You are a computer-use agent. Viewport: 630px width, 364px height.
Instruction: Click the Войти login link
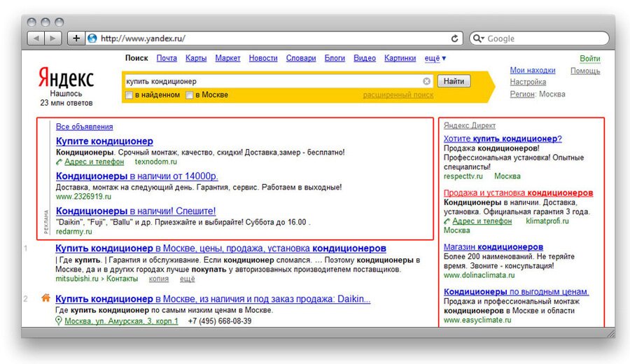(590, 59)
